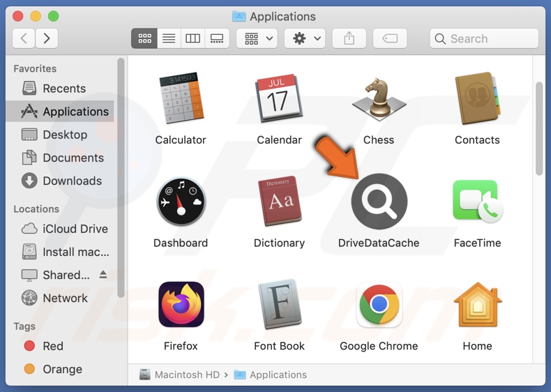Open iCloud Drive in the sidebar
This screenshot has width=551, height=392.
tap(60, 229)
